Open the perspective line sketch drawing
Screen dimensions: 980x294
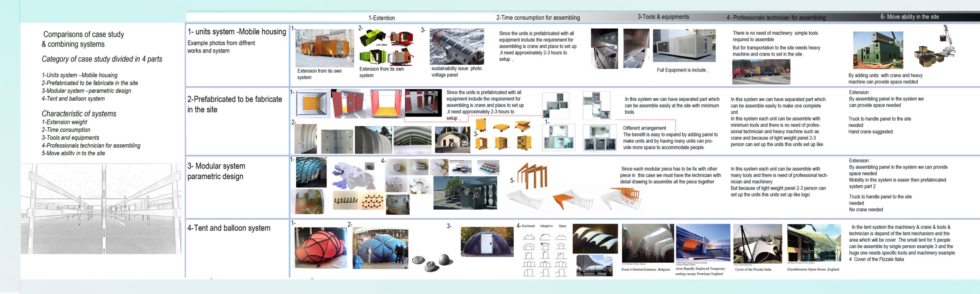101,209
